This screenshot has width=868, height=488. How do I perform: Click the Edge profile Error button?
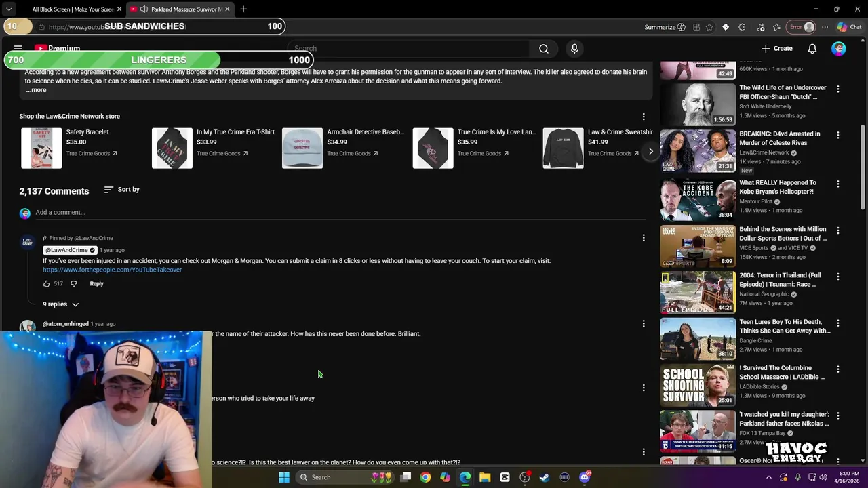(x=801, y=27)
